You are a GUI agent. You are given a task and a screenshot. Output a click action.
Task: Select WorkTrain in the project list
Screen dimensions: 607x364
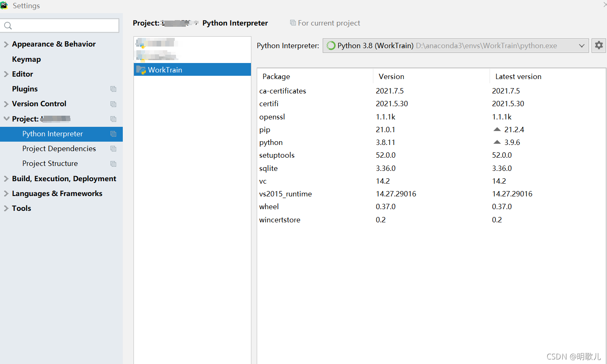click(x=192, y=70)
